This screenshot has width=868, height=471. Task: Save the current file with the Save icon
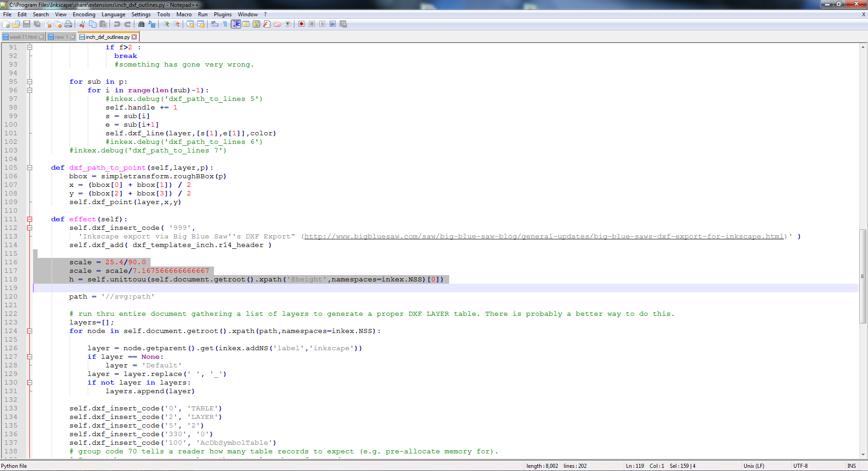27,24
